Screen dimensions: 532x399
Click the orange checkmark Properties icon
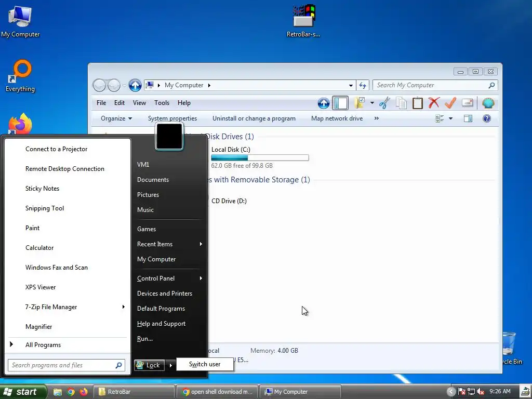(x=450, y=103)
